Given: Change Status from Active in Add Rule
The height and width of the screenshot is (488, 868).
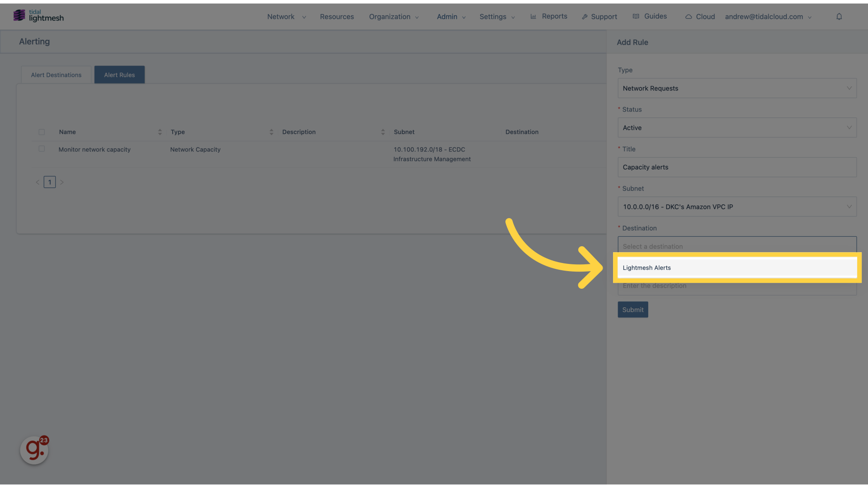Looking at the screenshot, I should click(736, 127).
